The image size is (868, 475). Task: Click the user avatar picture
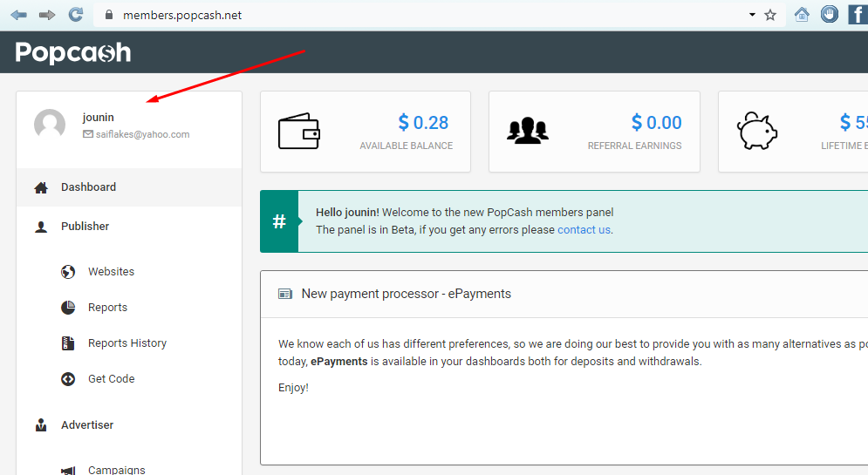point(50,125)
